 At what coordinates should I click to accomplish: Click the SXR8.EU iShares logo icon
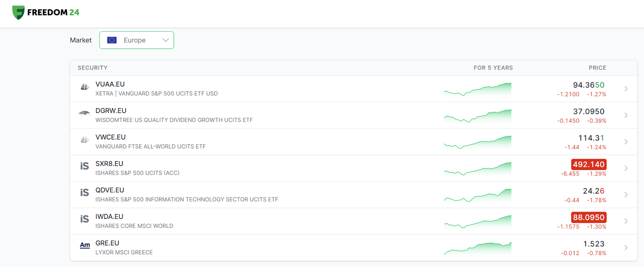(85, 166)
